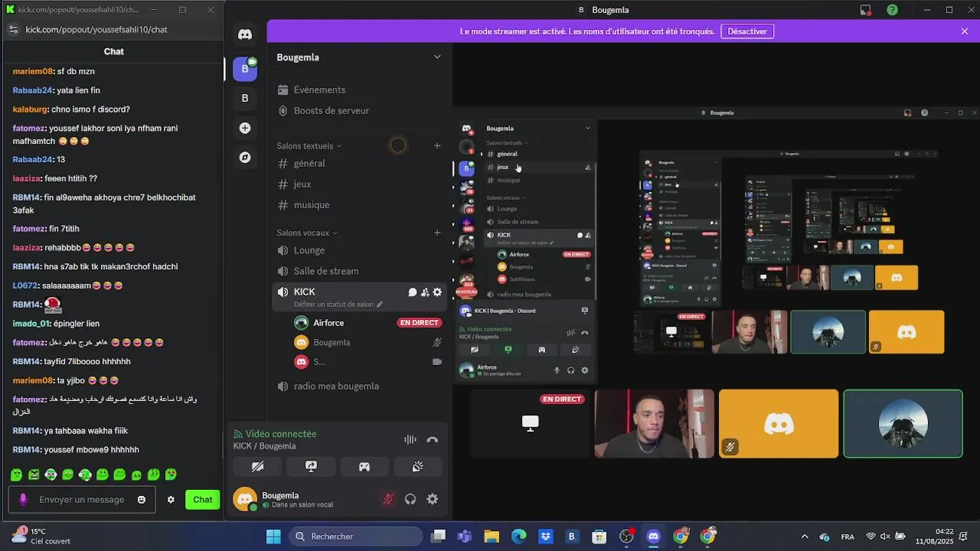The height and width of the screenshot is (551, 980).
Task: Unmute microphone in user panel
Action: [388, 499]
